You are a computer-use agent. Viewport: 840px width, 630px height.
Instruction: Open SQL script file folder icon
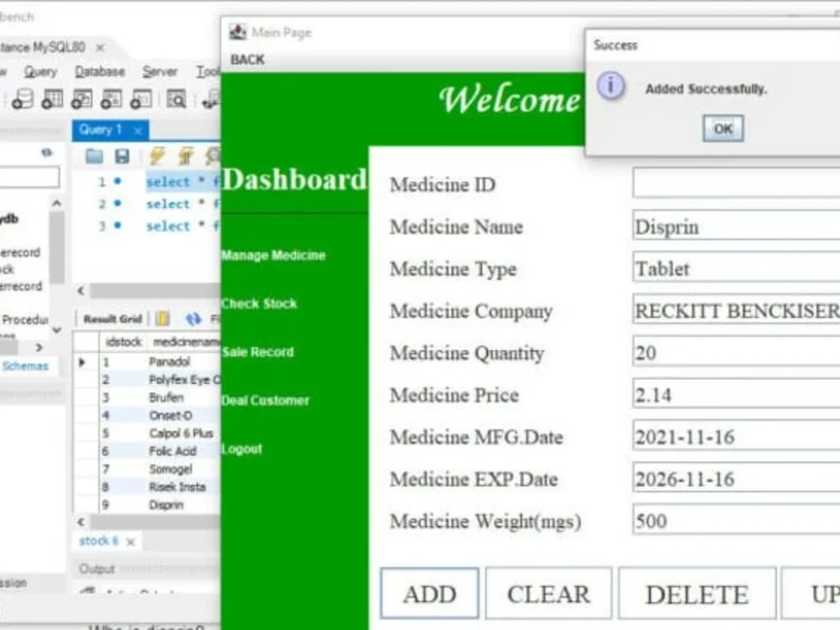(94, 156)
